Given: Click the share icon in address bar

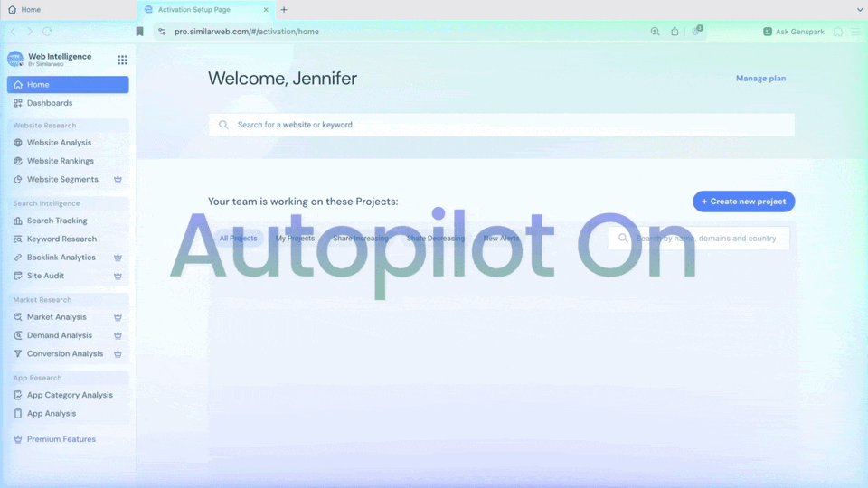Looking at the screenshot, I should tap(675, 32).
